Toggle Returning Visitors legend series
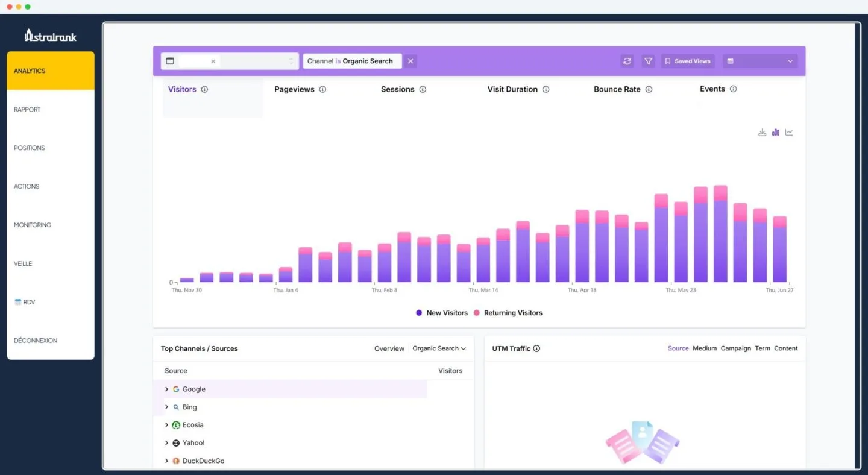The image size is (868, 475). click(508, 313)
